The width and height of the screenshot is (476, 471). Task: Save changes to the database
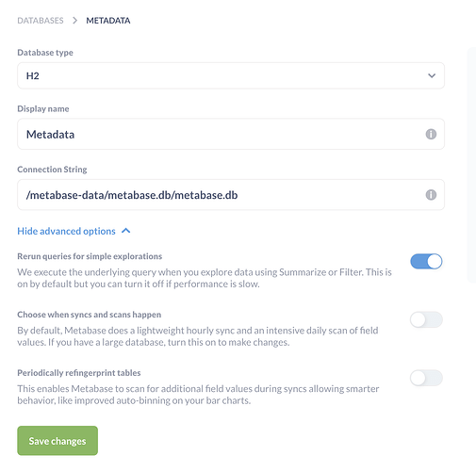pos(57,441)
